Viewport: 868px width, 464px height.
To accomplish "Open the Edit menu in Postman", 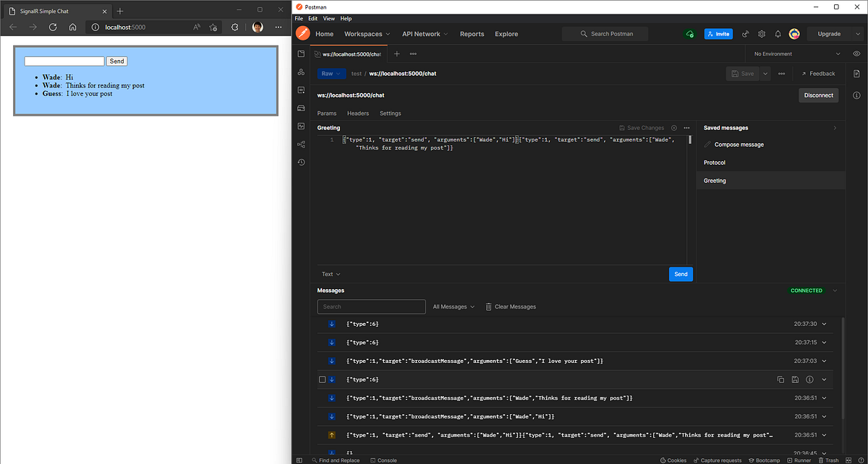I will 312,18.
